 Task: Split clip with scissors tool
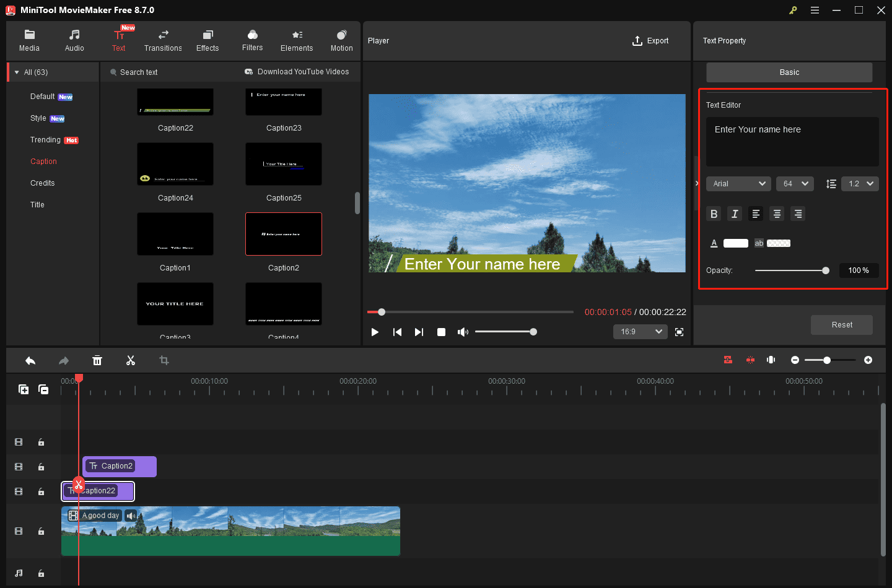[131, 360]
